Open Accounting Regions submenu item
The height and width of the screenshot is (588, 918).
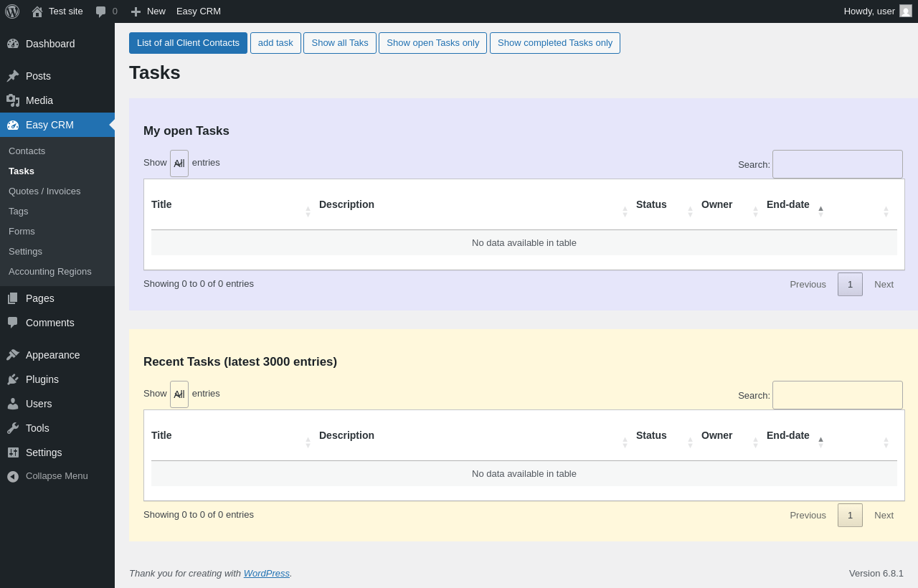pyautogui.click(x=50, y=272)
